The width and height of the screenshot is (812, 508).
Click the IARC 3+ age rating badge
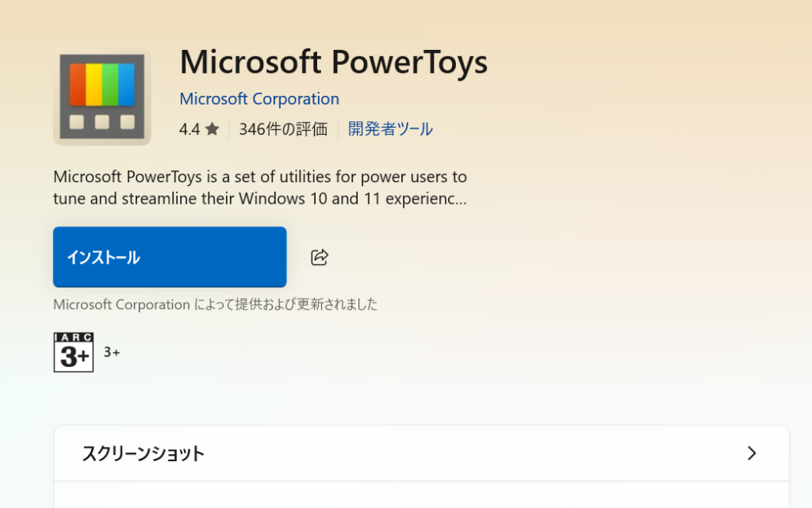pos(74,352)
